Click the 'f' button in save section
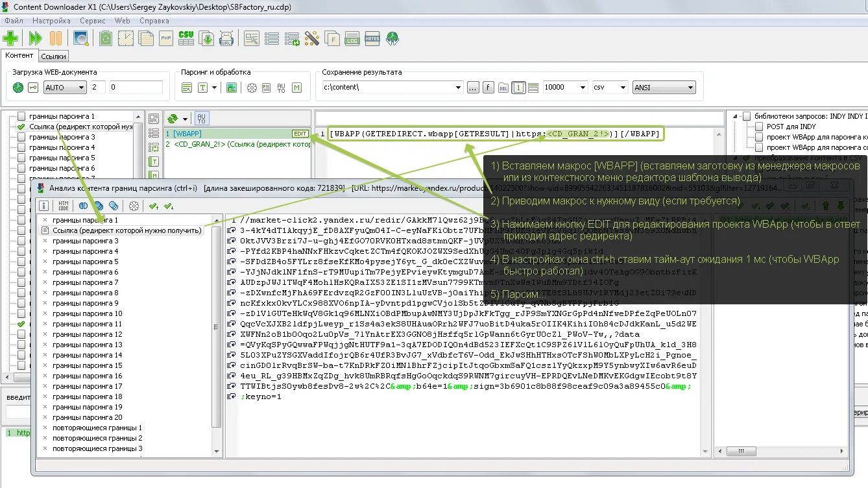The height and width of the screenshot is (488, 868). point(488,88)
